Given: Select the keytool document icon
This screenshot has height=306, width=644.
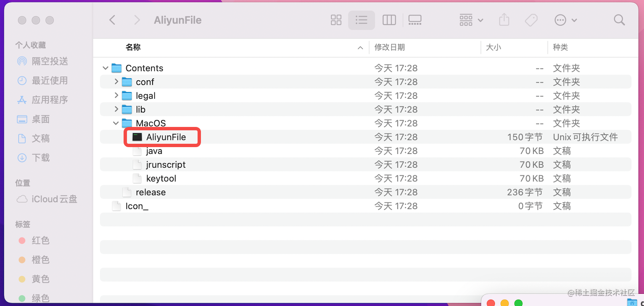Looking at the screenshot, I should click(x=137, y=178).
